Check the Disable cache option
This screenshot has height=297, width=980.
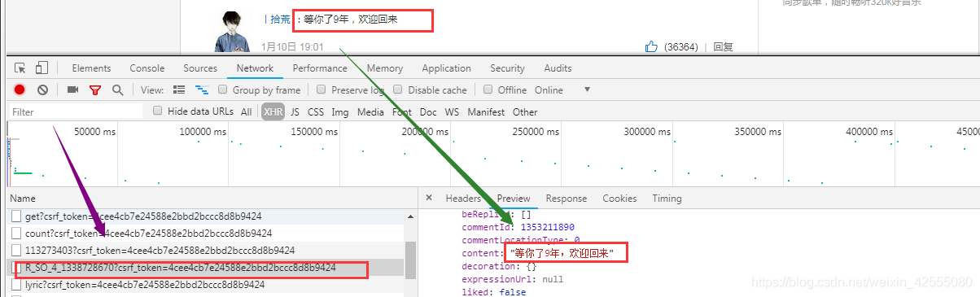398,90
